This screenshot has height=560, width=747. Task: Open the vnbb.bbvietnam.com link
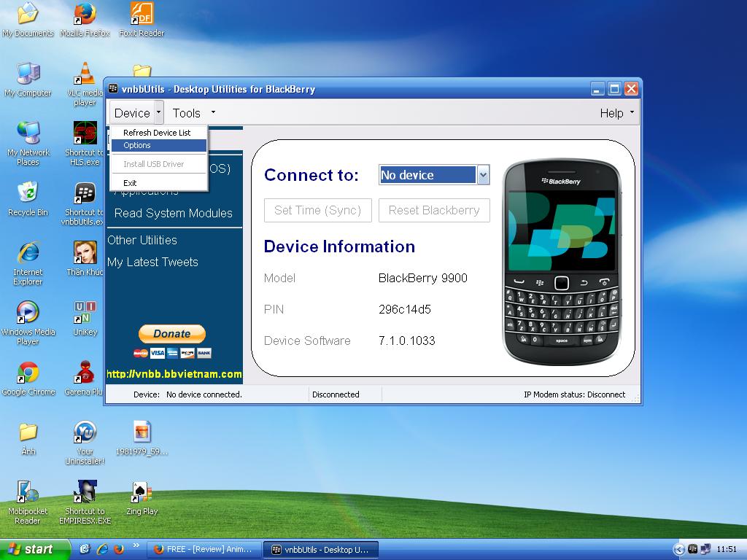(174, 374)
